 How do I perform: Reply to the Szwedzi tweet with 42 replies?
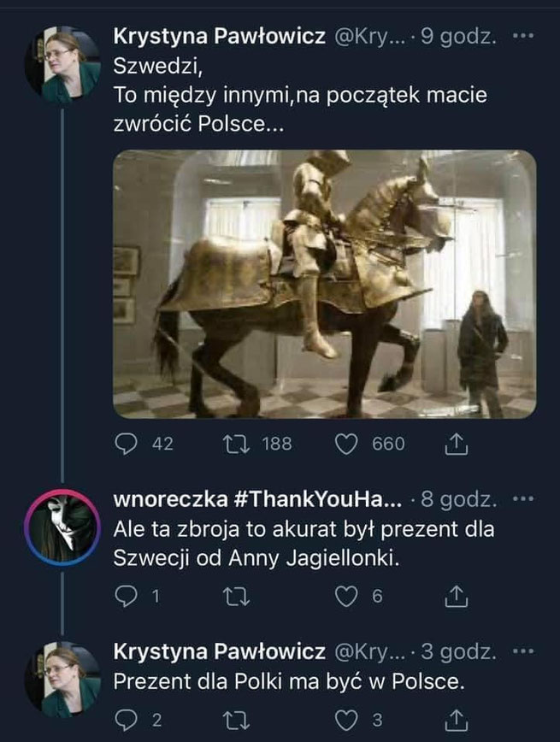pyautogui.click(x=126, y=444)
